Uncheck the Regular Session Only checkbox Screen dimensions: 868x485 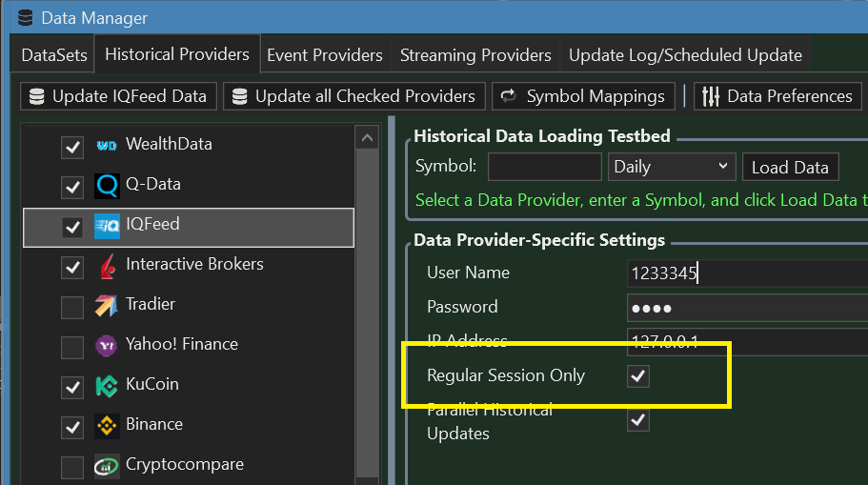[638, 376]
